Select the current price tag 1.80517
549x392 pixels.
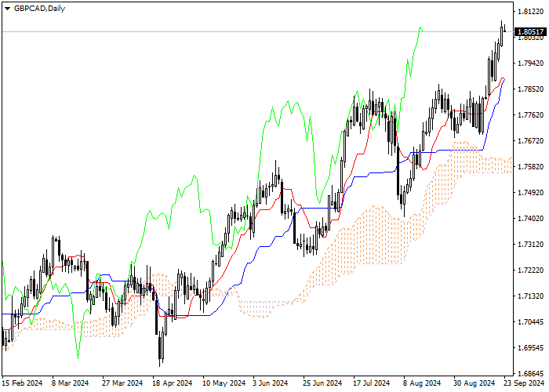pyautogui.click(x=530, y=32)
